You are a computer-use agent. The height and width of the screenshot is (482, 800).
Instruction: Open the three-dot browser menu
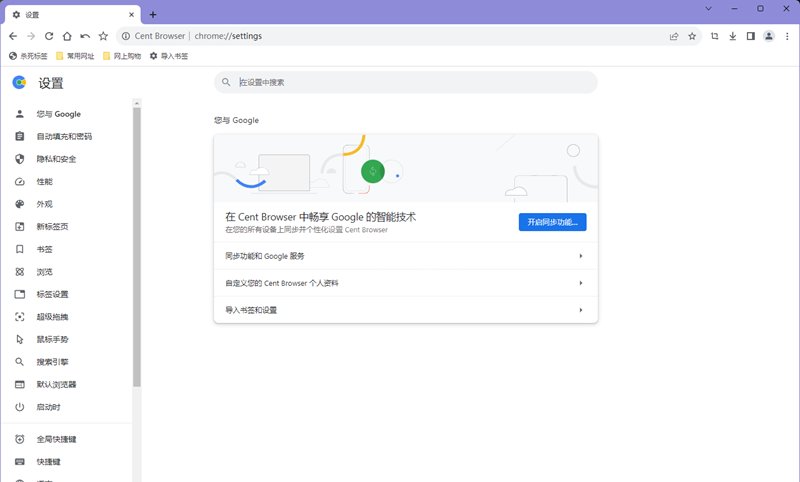click(x=787, y=36)
